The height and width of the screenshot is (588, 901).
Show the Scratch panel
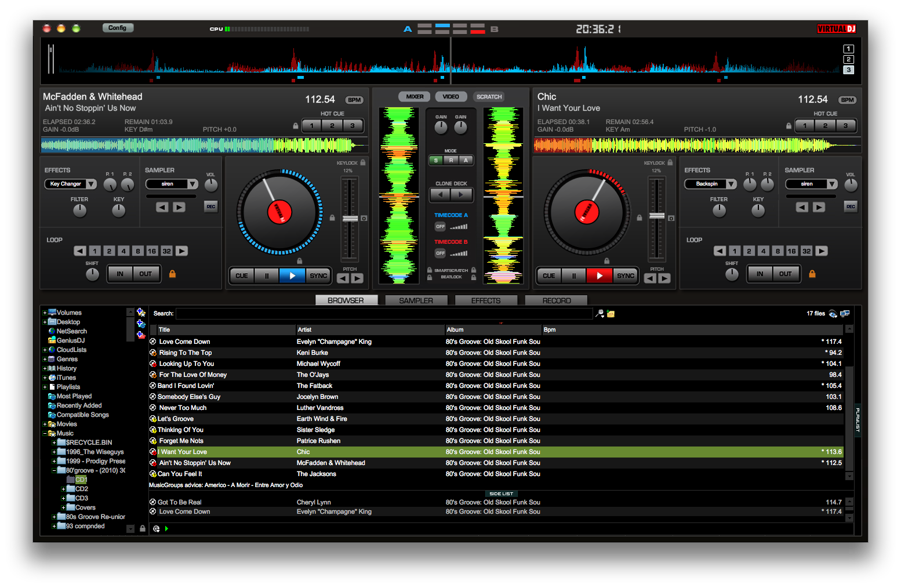pyautogui.click(x=489, y=97)
